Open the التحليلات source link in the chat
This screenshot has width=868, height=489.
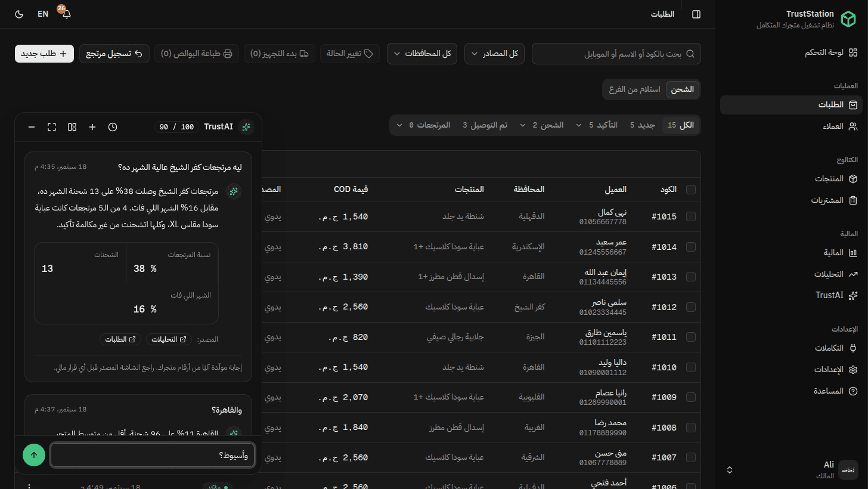click(x=169, y=339)
